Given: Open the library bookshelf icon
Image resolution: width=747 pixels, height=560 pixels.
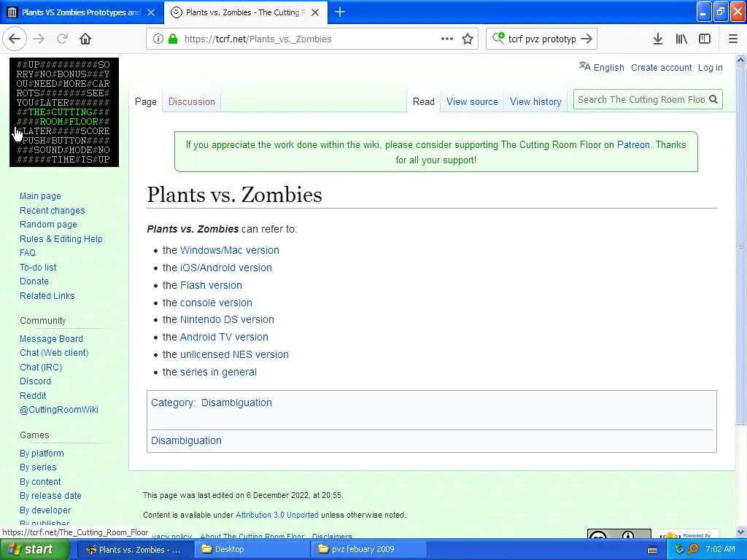Looking at the screenshot, I should click(x=681, y=39).
